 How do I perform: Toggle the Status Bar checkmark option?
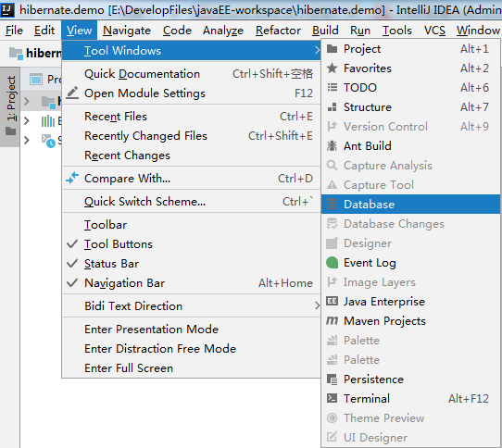point(191,264)
